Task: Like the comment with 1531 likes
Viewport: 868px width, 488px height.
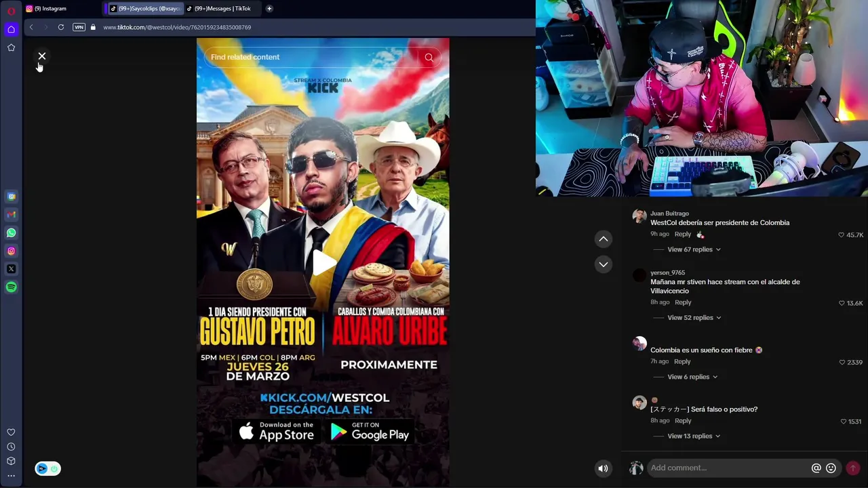Action: [844, 422]
